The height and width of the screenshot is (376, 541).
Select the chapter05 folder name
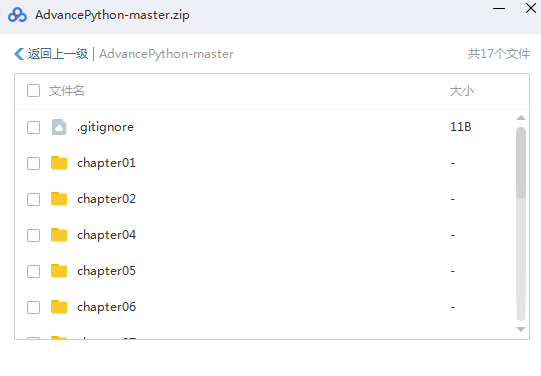106,271
